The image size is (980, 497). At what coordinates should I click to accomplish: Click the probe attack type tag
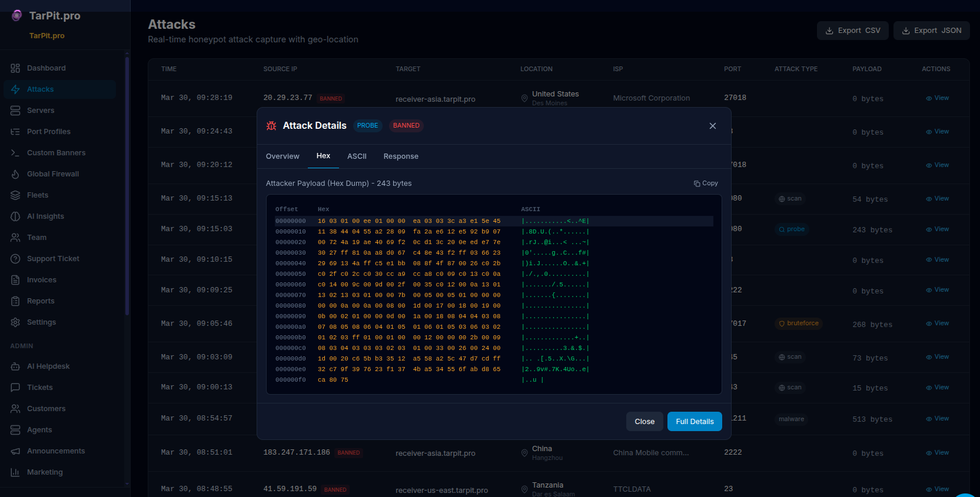(x=792, y=229)
